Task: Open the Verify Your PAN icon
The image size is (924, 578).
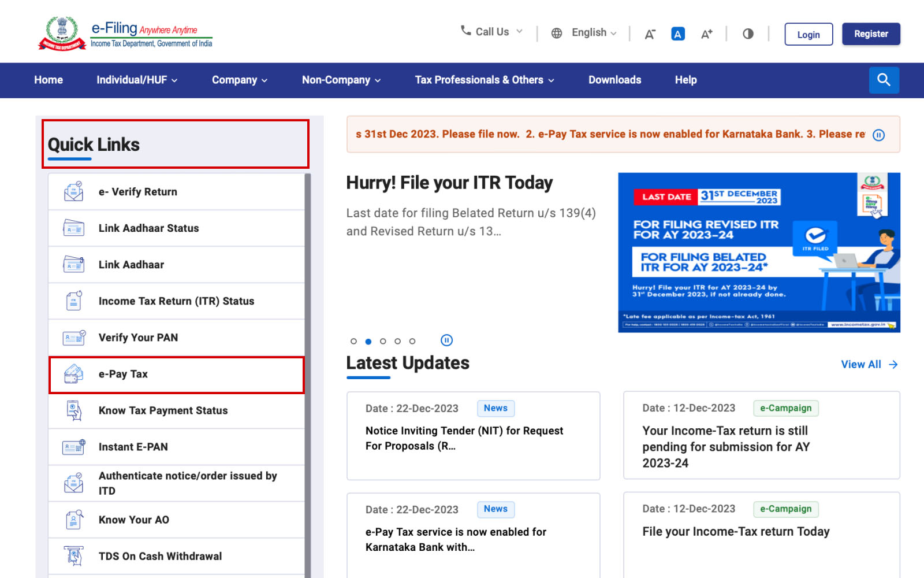Action: pyautogui.click(x=73, y=337)
